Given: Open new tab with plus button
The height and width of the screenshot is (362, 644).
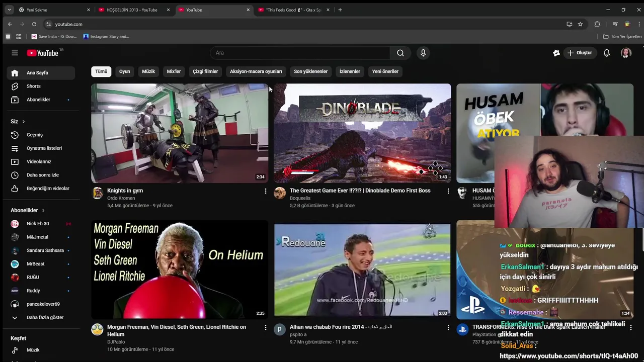Looking at the screenshot, I should (340, 10).
